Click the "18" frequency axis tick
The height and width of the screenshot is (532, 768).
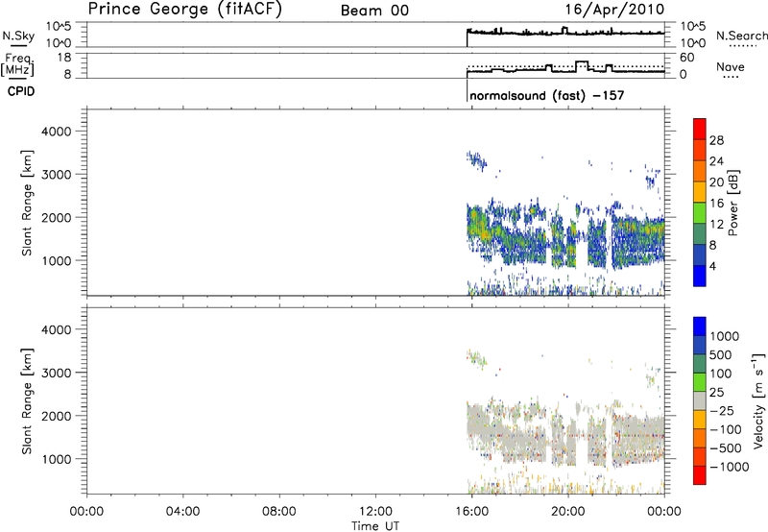pyautogui.click(x=64, y=58)
